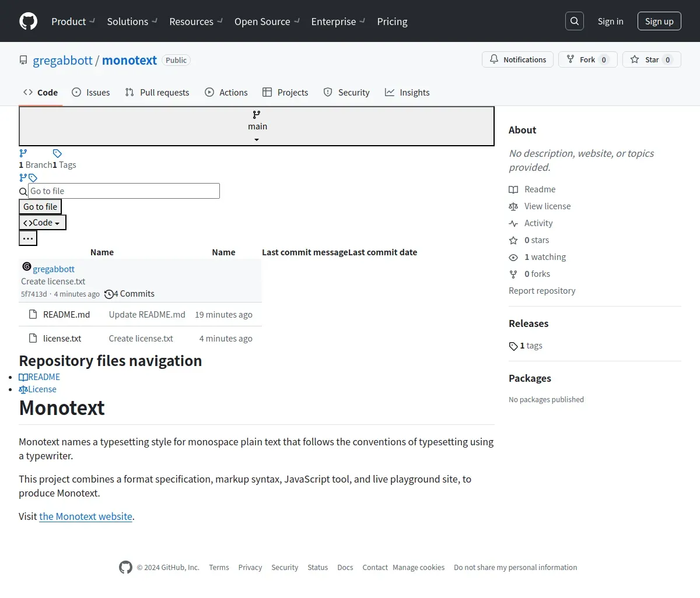Click the history clock icon beside 4 Commits

(108, 294)
